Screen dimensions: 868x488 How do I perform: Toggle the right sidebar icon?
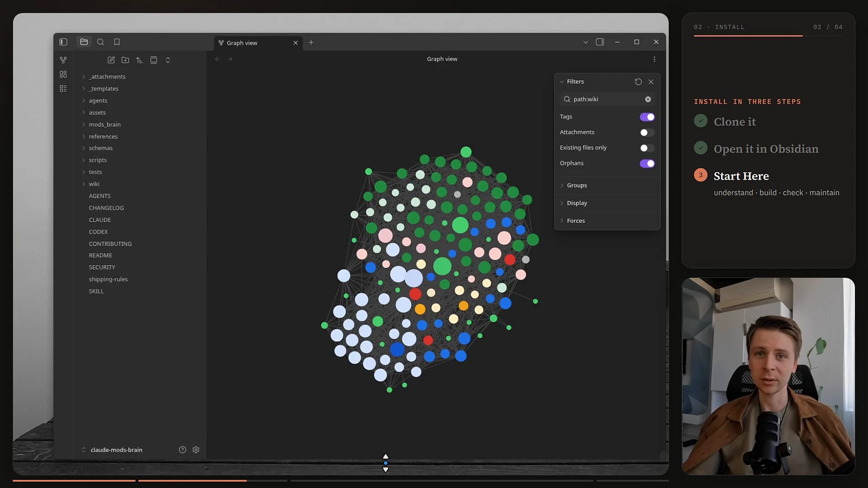(600, 42)
